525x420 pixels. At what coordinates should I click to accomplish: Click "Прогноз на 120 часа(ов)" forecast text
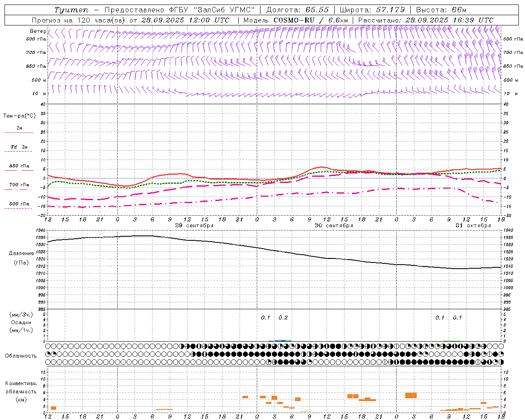pyautogui.click(x=78, y=20)
